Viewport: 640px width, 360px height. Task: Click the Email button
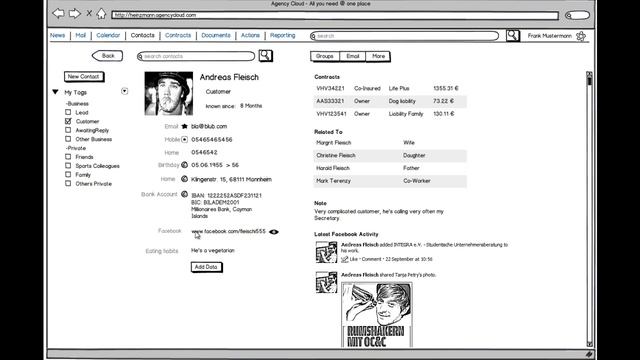pyautogui.click(x=353, y=56)
